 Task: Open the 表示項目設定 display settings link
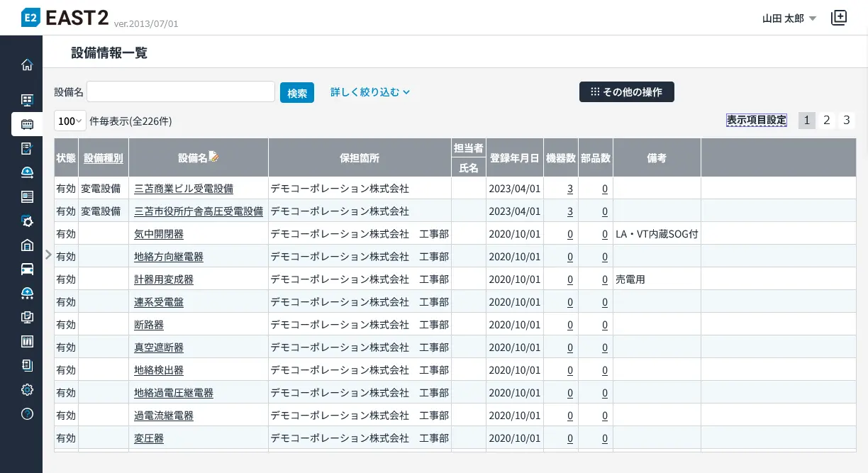click(756, 121)
